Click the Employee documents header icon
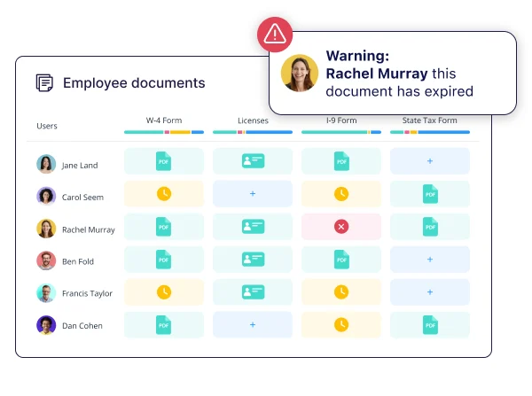 click(x=44, y=82)
